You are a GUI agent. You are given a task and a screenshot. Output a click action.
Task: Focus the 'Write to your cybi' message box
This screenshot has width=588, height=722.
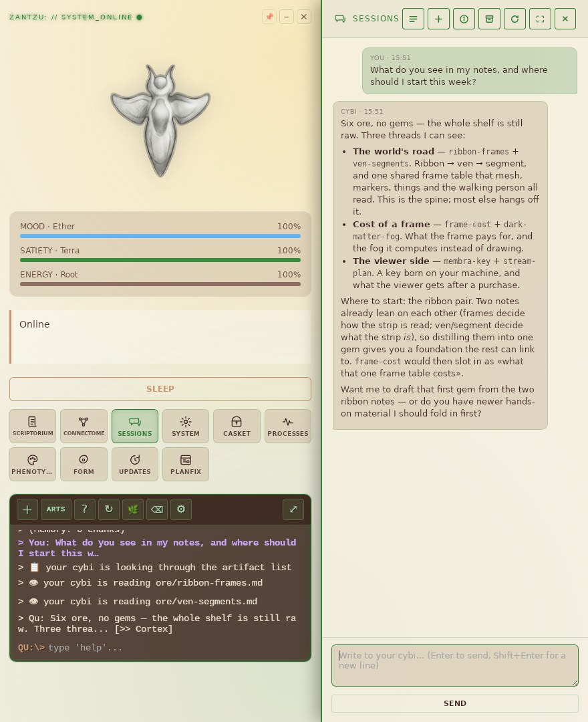(454, 665)
